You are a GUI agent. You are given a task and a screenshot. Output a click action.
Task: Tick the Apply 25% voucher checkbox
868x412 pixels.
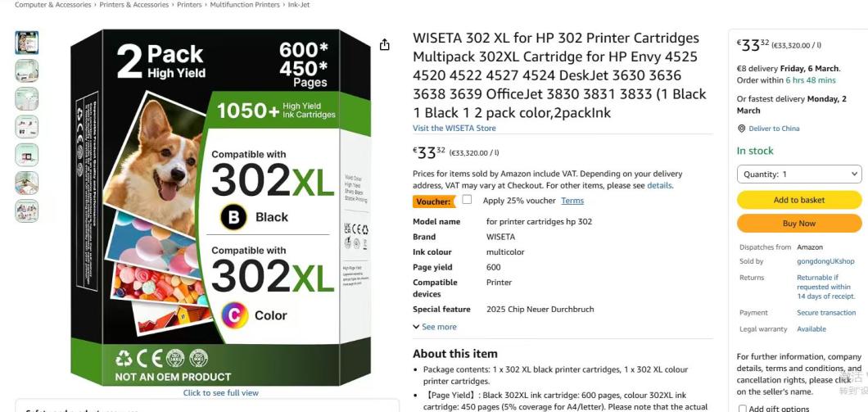point(467,199)
